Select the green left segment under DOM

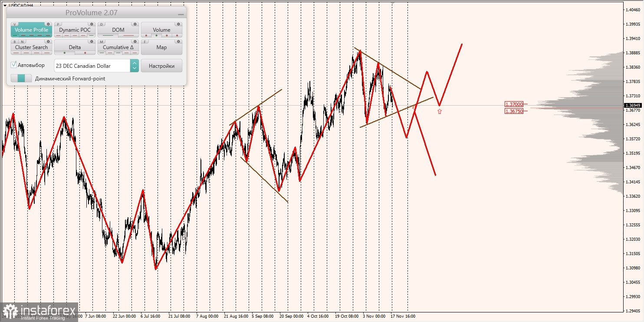click(x=108, y=35)
